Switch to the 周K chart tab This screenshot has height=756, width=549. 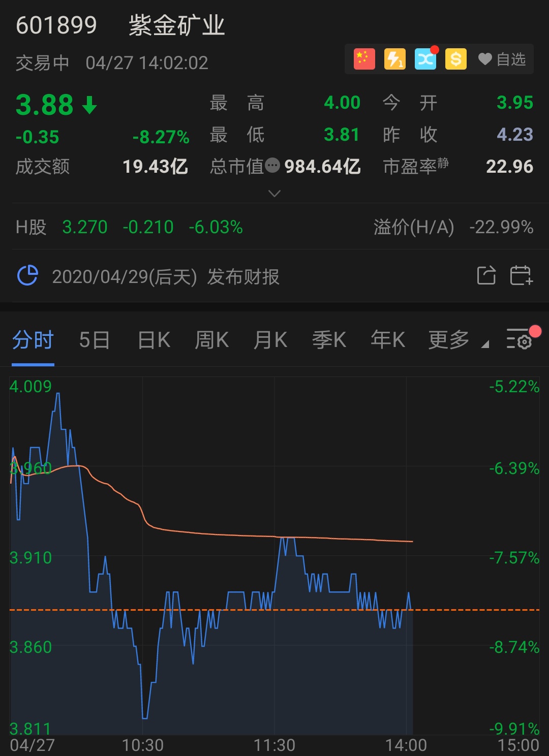click(x=212, y=340)
